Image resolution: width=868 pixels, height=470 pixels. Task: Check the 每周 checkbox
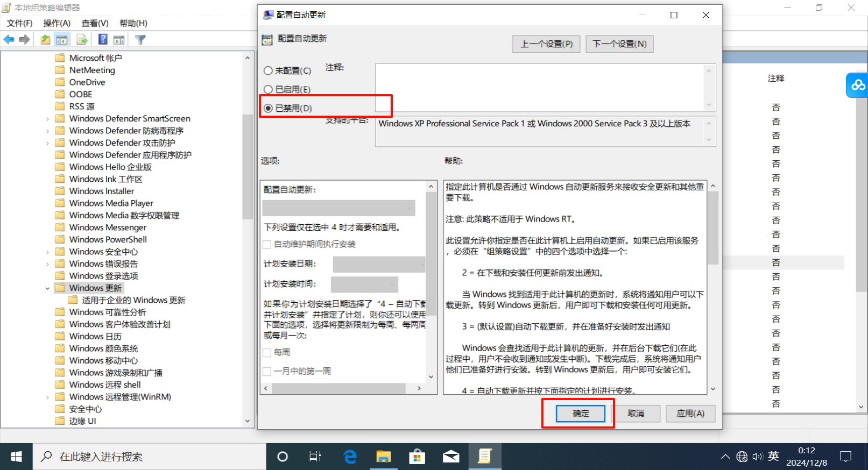(267, 353)
